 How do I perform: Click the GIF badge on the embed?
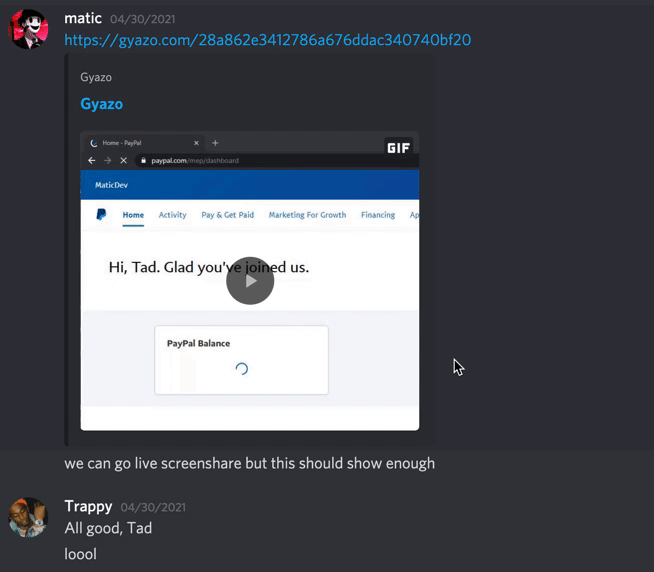click(x=398, y=148)
